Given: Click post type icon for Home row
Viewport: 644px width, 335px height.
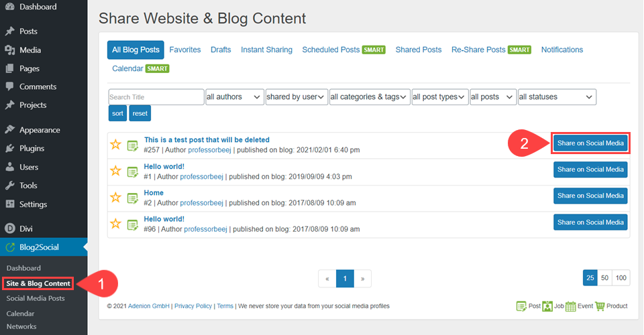Looking at the screenshot, I should (x=133, y=198).
